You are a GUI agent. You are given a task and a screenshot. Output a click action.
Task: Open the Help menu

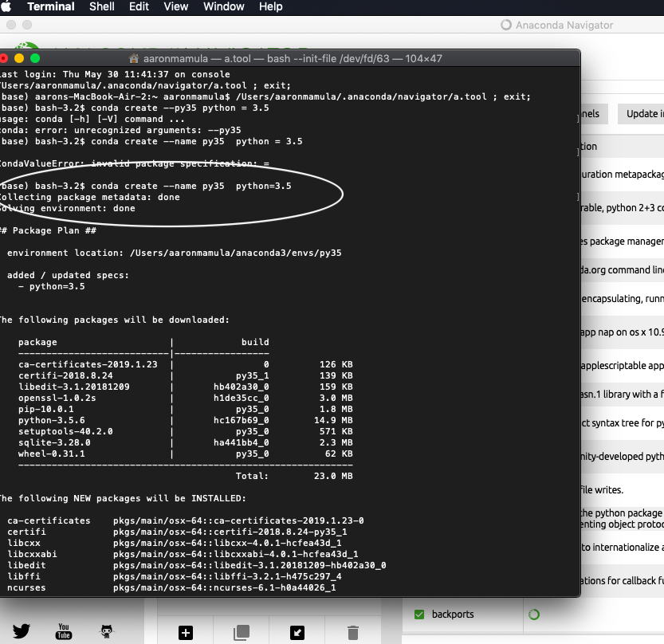(270, 6)
